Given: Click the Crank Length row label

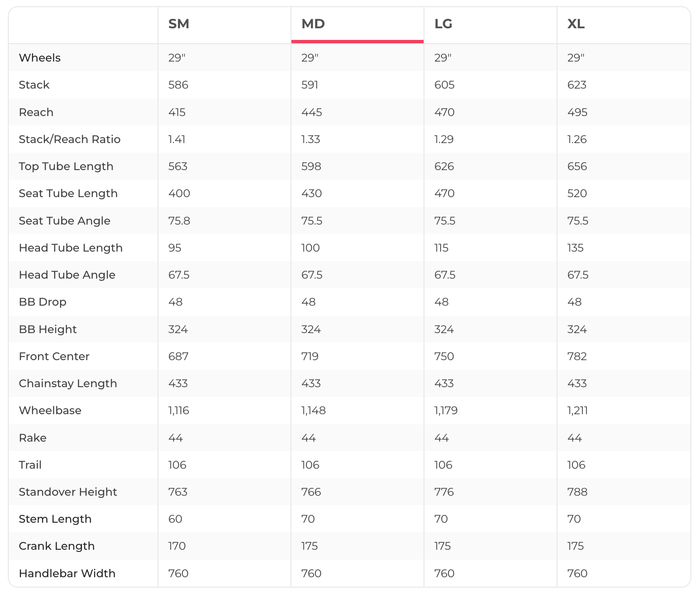Looking at the screenshot, I should point(57,546).
